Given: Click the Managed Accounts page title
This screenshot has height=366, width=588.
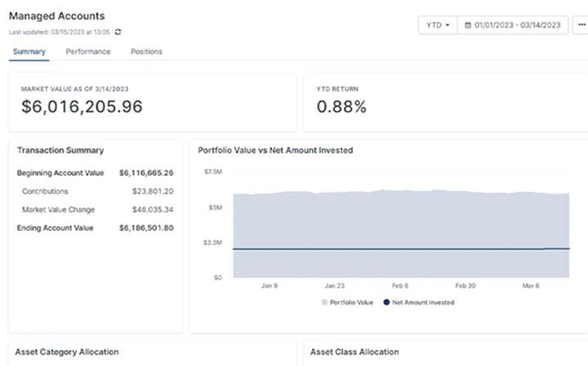Looking at the screenshot, I should coord(57,16).
